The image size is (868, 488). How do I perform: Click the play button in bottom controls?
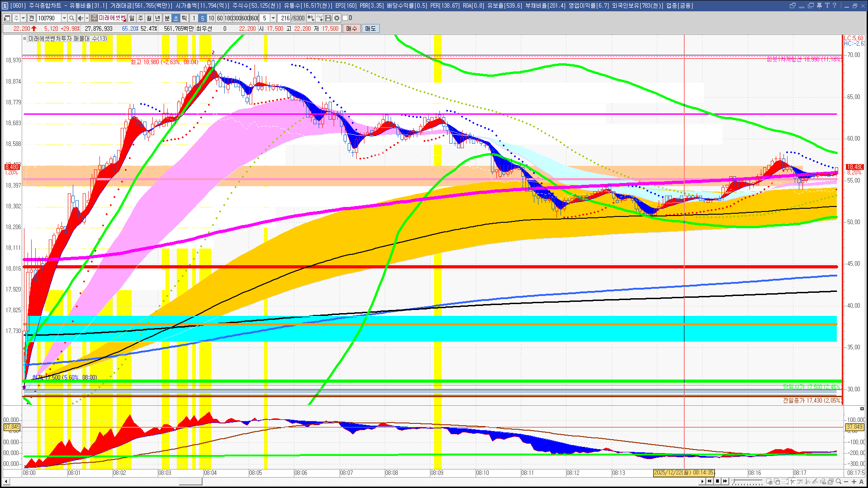[702, 481]
